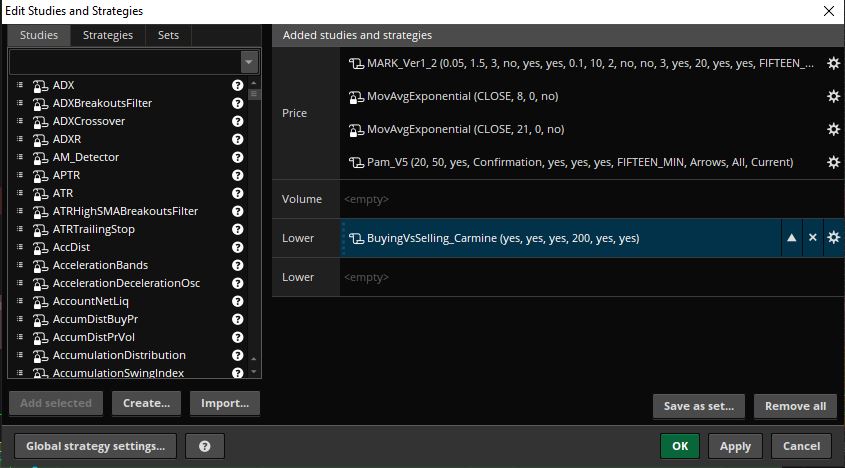The image size is (845, 468).
Task: Click the Import... button
Action: point(225,403)
